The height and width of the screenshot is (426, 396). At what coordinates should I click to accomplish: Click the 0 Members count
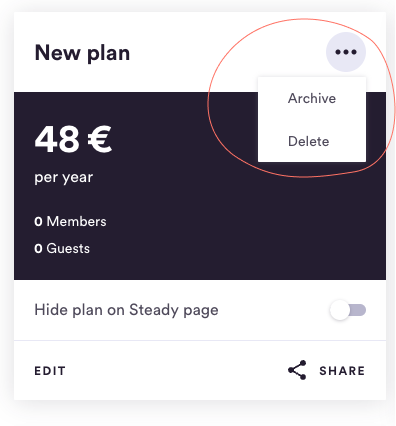70,221
